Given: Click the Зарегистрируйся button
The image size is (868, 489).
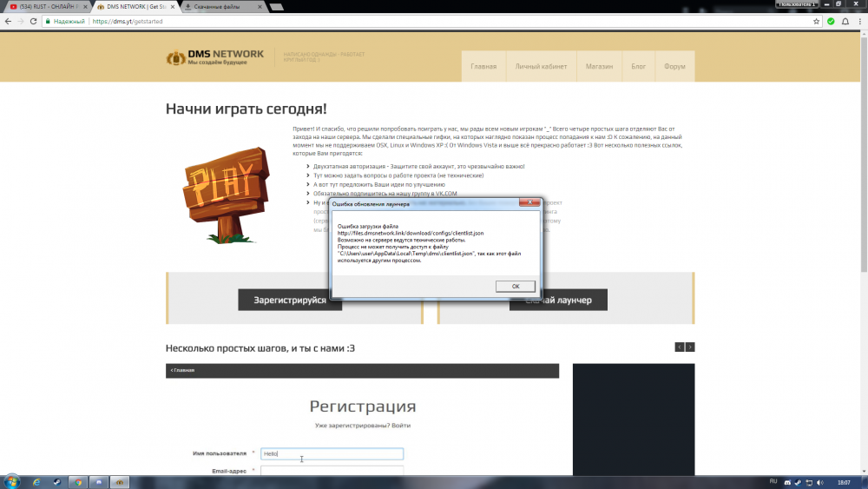Looking at the screenshot, I should pos(290,300).
